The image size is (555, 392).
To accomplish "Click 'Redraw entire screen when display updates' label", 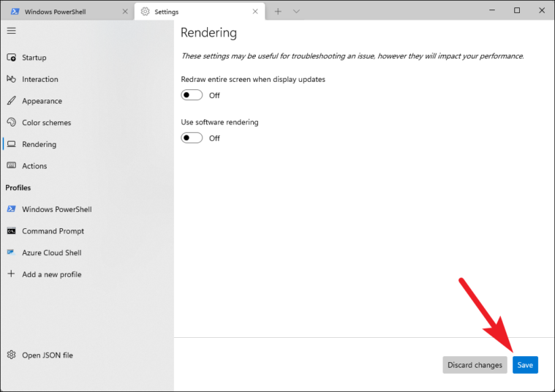I will [x=253, y=79].
